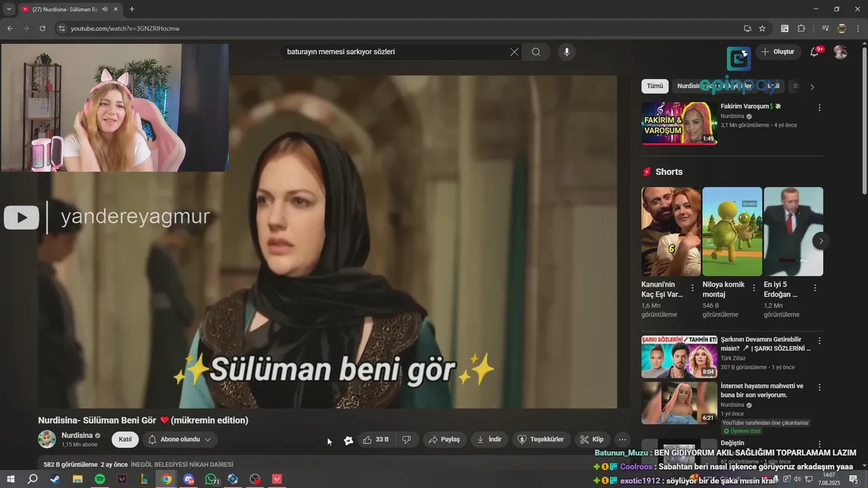Viewport: 868px width, 488px height.
Task: Open the Nurdisina channel avatar
Action: point(47,439)
